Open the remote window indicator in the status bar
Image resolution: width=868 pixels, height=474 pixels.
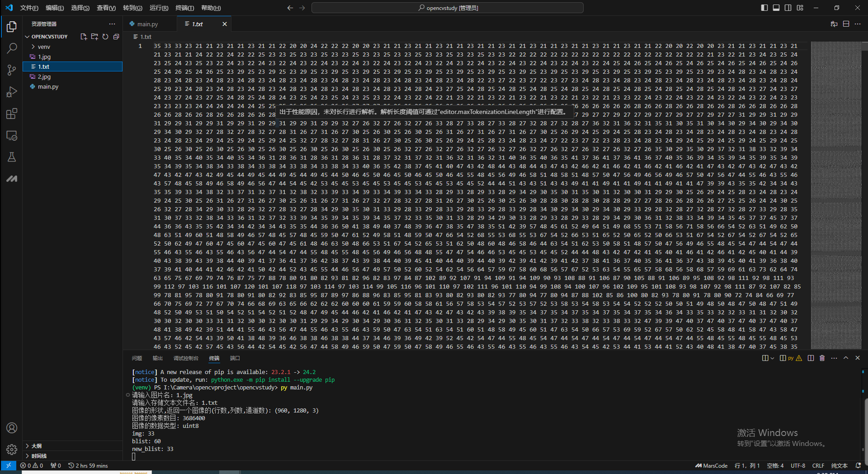point(9,465)
